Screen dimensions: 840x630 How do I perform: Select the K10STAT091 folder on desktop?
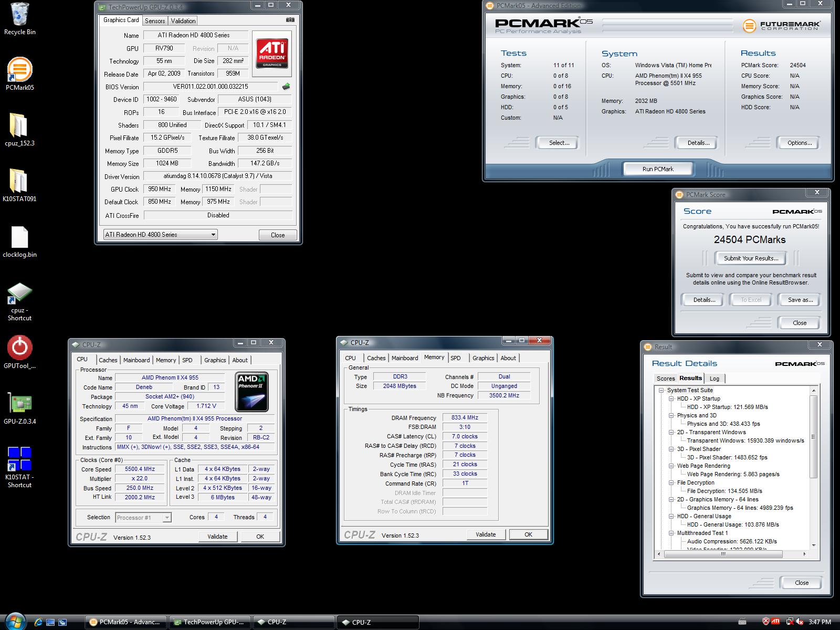tap(19, 185)
